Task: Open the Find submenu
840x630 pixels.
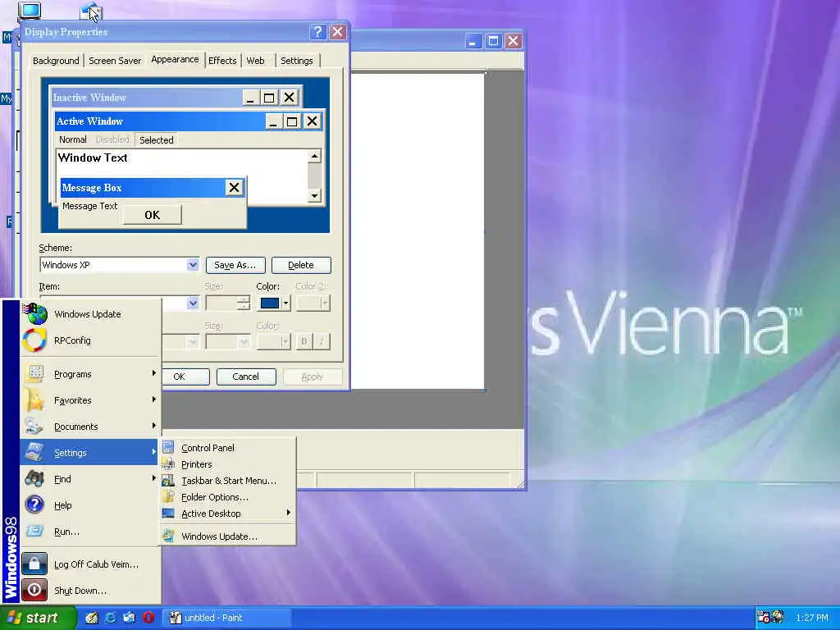Action: click(90, 479)
